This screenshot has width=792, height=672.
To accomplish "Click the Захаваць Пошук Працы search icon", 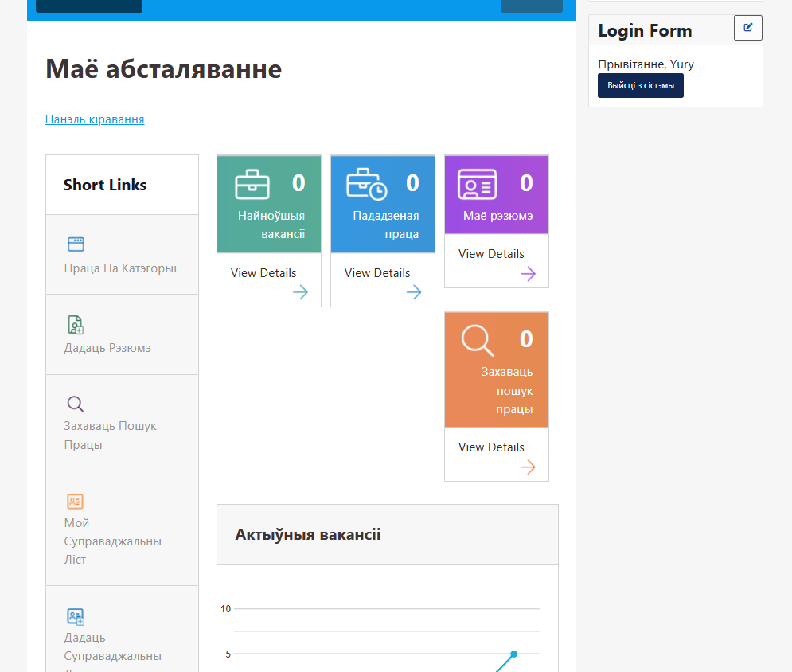I will click(x=76, y=404).
